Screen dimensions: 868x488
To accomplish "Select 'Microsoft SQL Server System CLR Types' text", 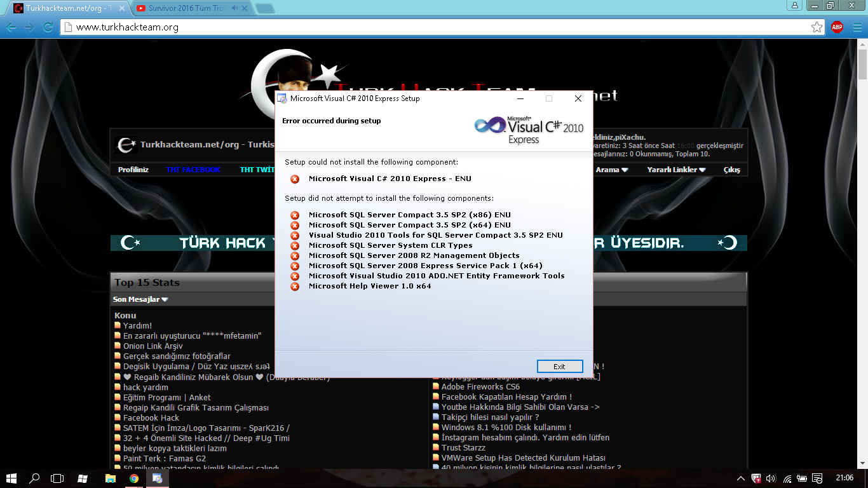I will (391, 245).
